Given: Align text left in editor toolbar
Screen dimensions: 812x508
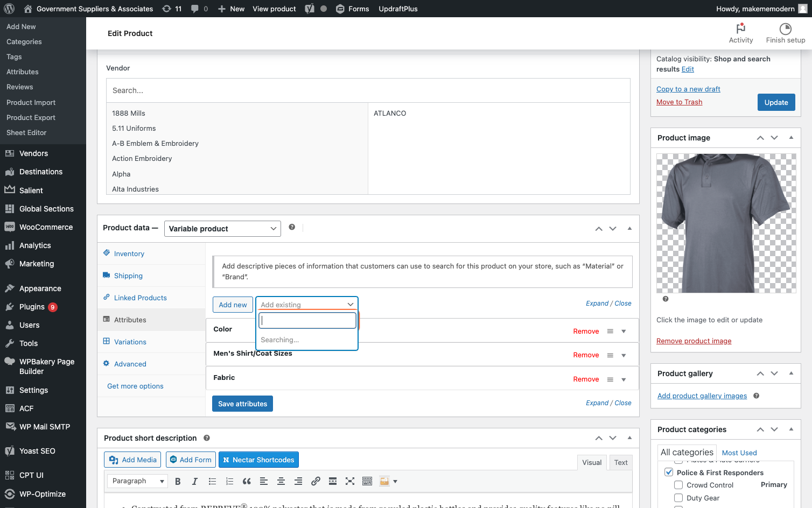Looking at the screenshot, I should click(264, 482).
